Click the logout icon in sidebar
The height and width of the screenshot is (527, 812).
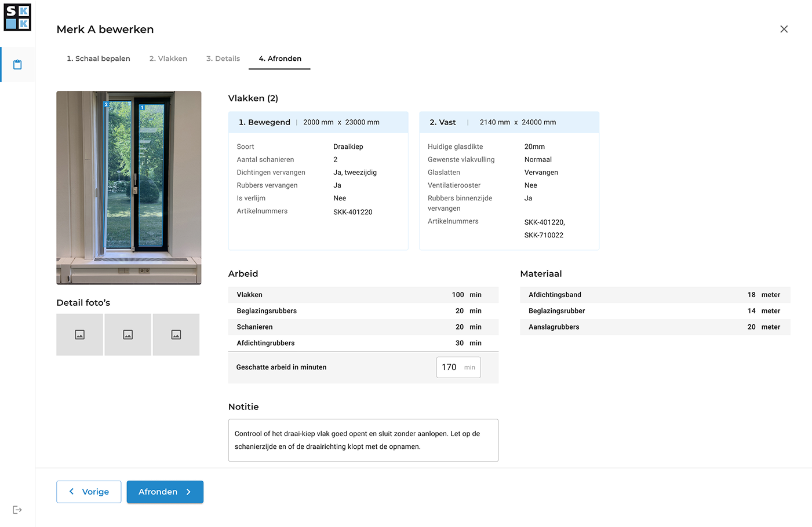17,510
